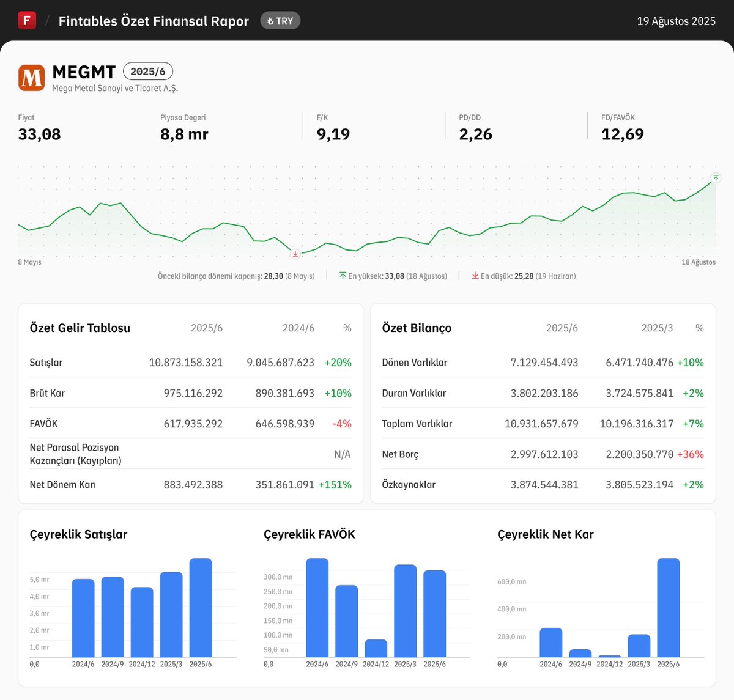
Task: Click the "+151%" Net Dönem Karı change value
Action: (x=335, y=484)
